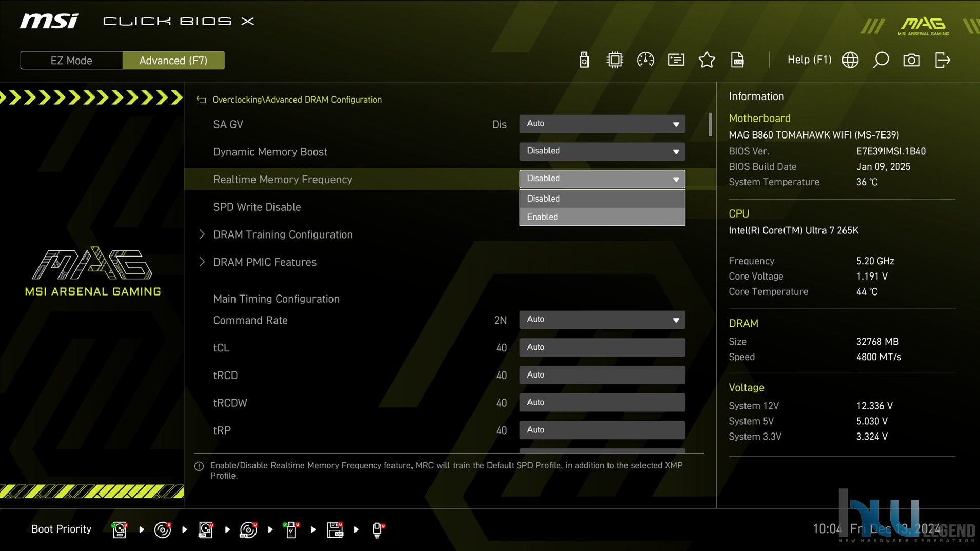The image size is (980, 551).
Task: Collapse Realtime Memory Frequency dropdown
Action: coord(602,179)
